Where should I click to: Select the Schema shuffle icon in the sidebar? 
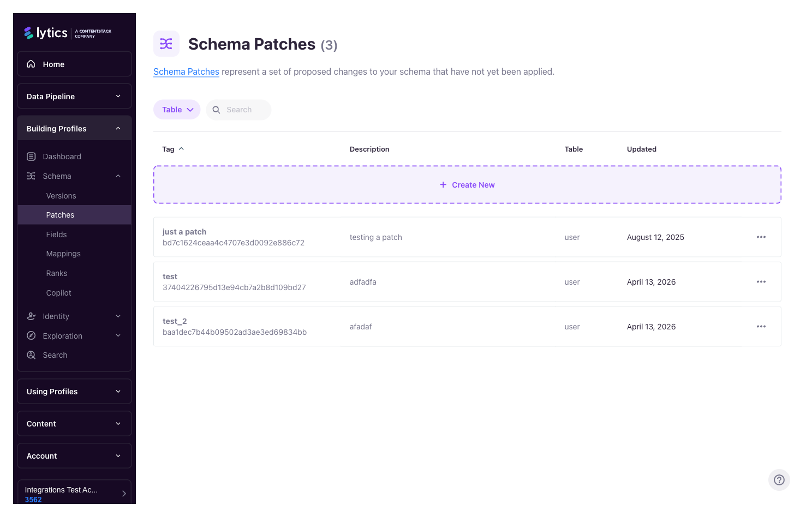pos(32,176)
